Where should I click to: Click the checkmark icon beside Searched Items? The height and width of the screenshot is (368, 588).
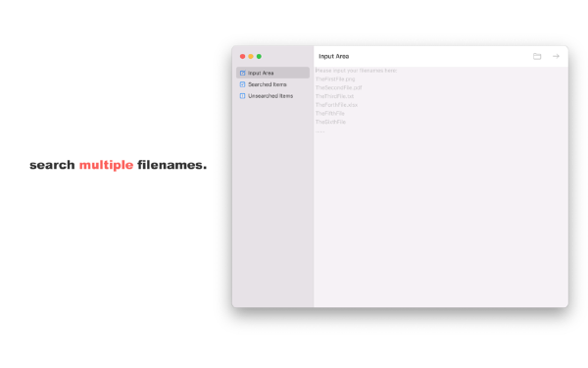(242, 84)
